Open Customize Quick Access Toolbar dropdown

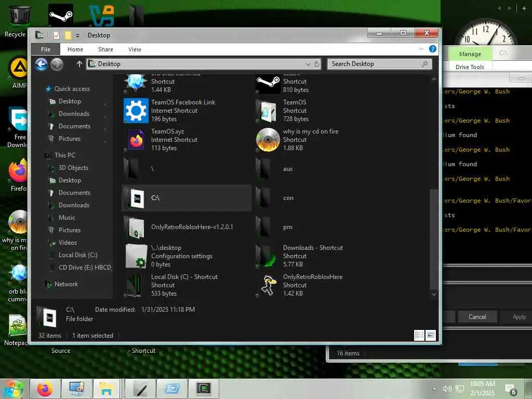[77, 35]
